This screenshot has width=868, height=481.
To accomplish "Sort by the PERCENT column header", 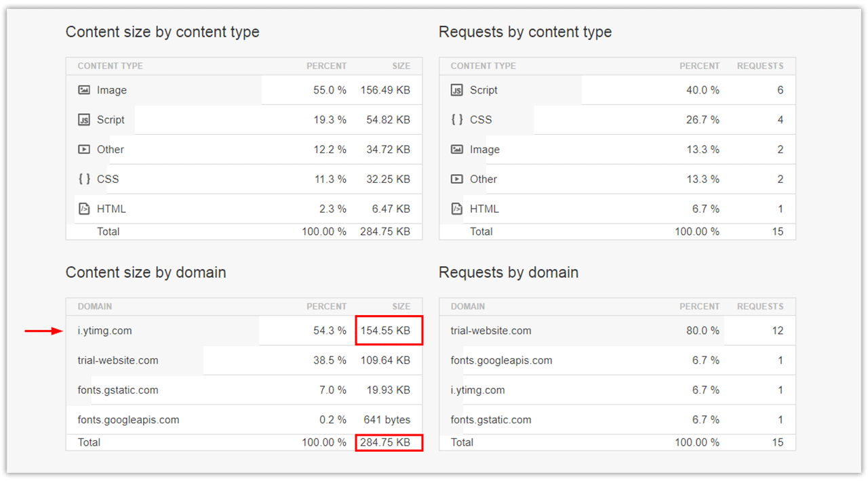I will [x=326, y=66].
